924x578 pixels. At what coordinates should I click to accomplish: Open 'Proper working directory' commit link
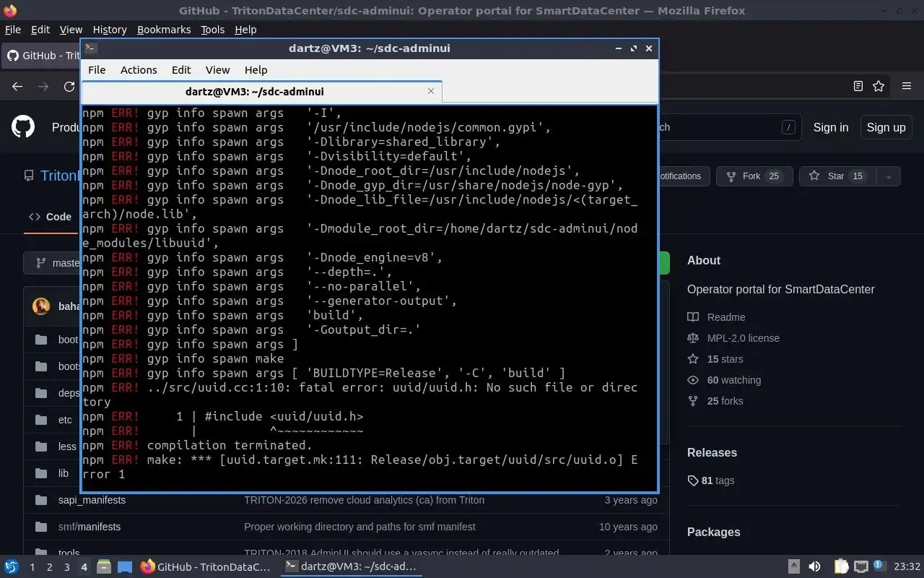[x=359, y=527]
